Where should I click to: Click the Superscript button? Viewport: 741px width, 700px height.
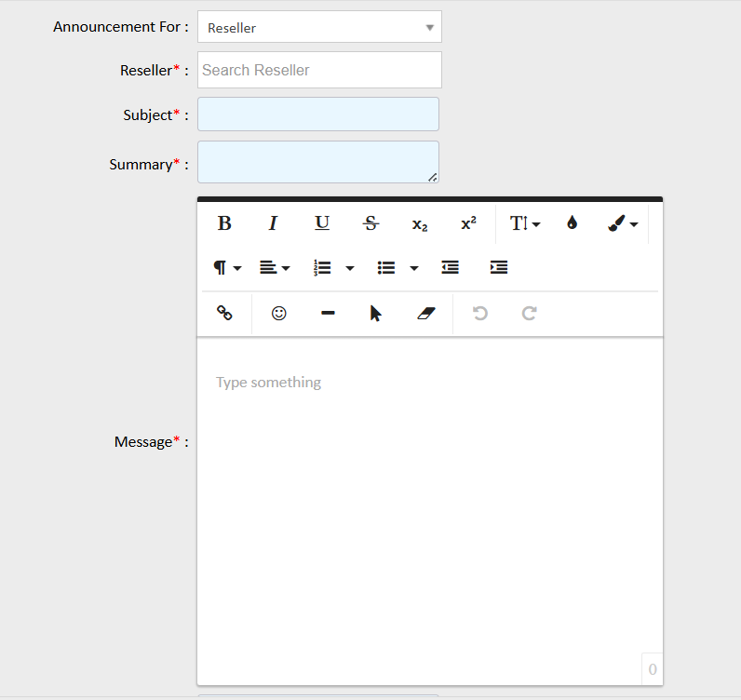tap(468, 223)
